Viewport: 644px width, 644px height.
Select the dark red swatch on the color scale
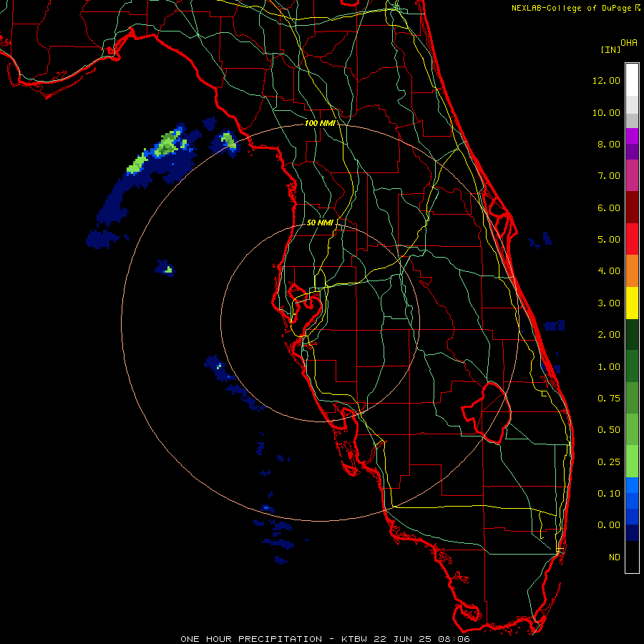coord(632,208)
